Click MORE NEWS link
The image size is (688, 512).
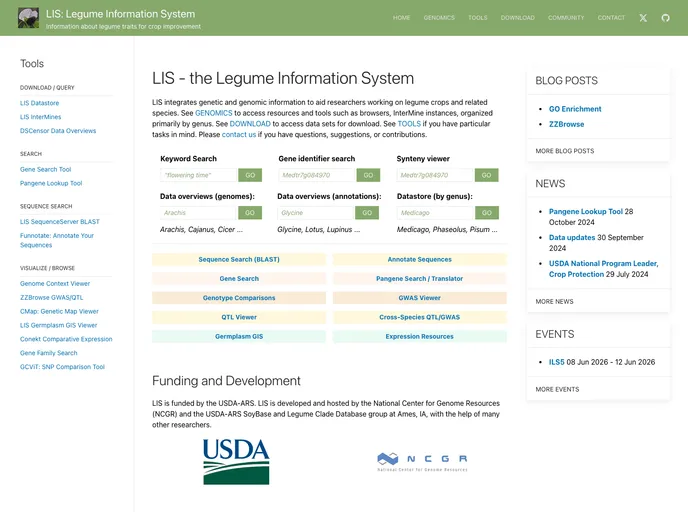[x=554, y=301]
